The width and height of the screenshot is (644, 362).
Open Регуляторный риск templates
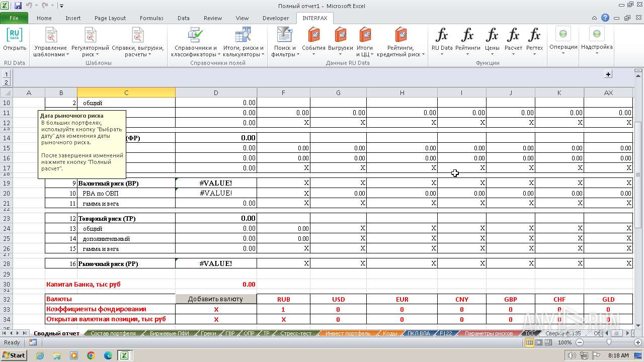click(x=90, y=42)
